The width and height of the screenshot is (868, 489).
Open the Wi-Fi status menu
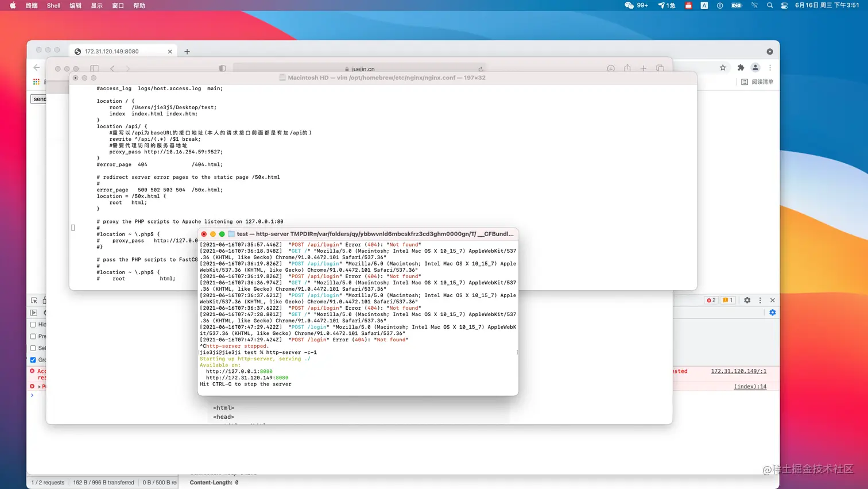click(754, 5)
